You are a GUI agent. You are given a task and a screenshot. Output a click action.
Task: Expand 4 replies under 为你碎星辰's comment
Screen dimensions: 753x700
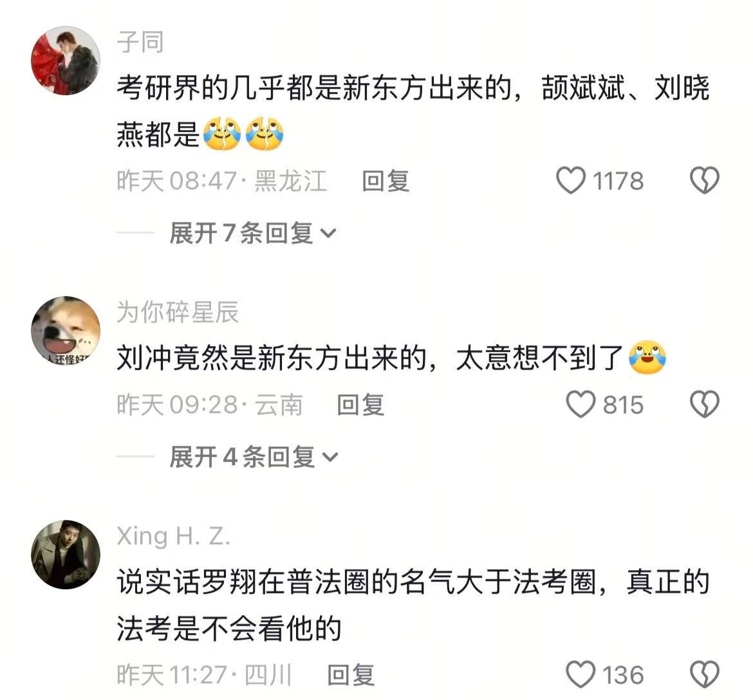coord(254,457)
